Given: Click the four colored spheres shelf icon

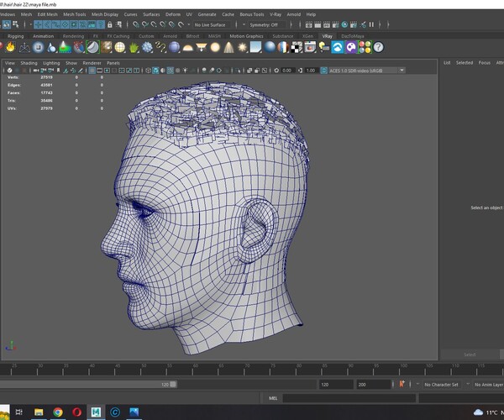Looking at the screenshot, I should coord(365,48).
